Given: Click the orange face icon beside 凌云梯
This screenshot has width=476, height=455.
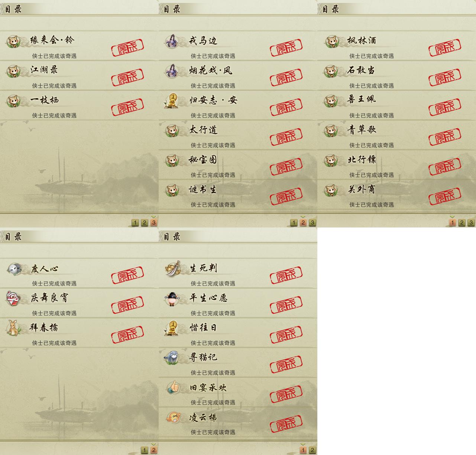Looking at the screenshot, I should [173, 417].
